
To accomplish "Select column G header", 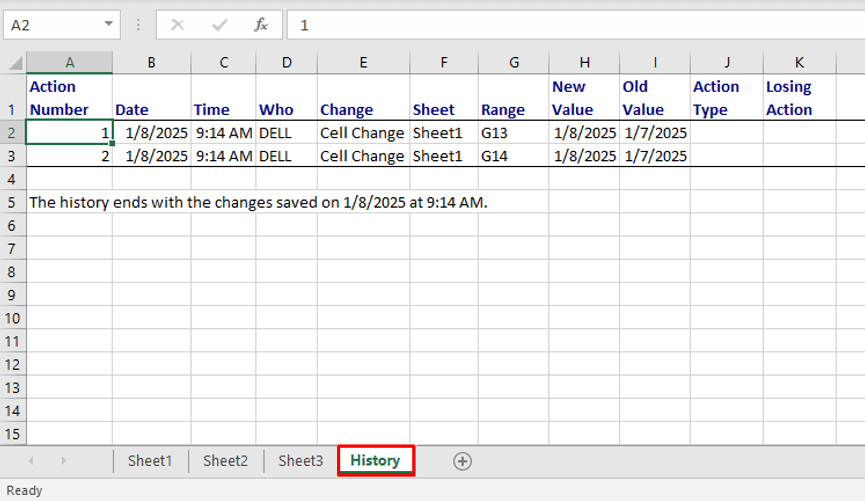I will [x=514, y=63].
